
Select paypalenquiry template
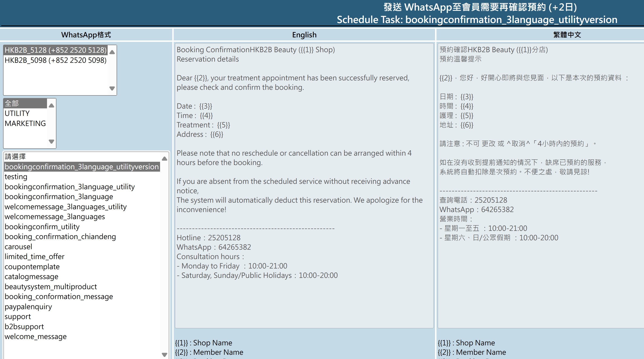click(82, 307)
